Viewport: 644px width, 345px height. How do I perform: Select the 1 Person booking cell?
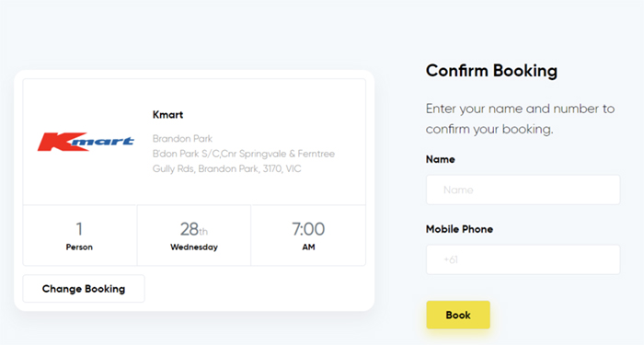[80, 236]
